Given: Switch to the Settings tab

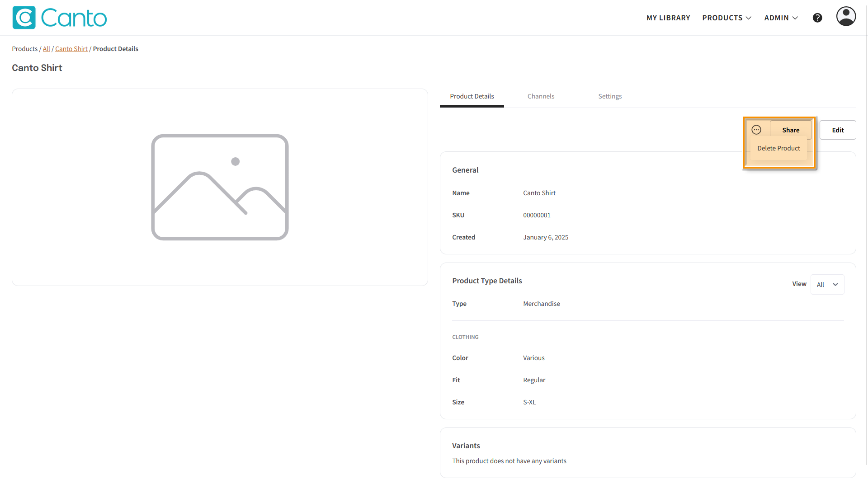Looking at the screenshot, I should coord(610,96).
